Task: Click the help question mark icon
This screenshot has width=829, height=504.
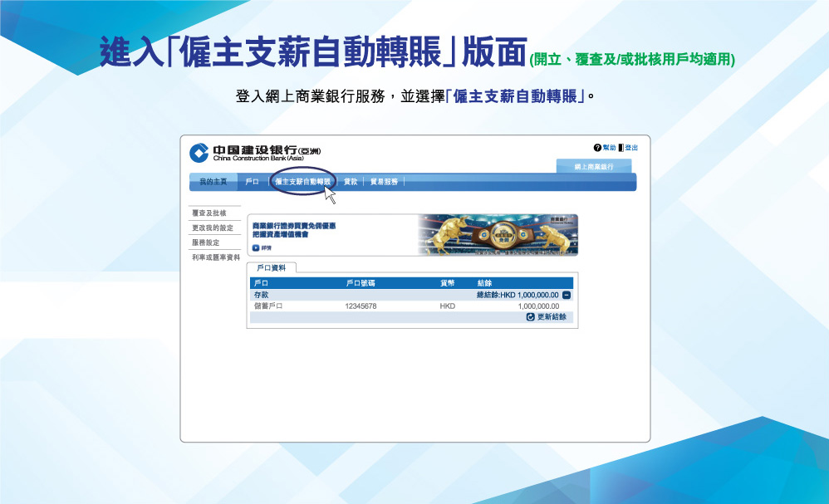Action: [597, 147]
